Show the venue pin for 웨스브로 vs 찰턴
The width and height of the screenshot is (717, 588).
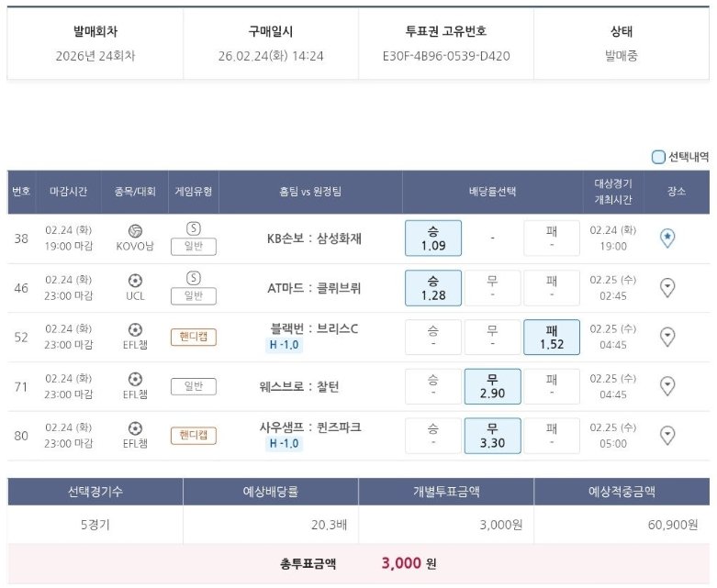pos(667,386)
